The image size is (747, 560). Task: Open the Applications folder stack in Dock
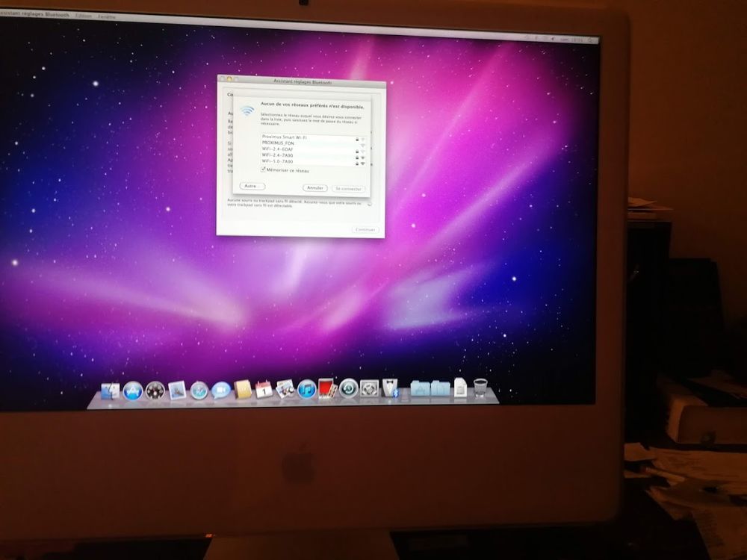coord(420,388)
